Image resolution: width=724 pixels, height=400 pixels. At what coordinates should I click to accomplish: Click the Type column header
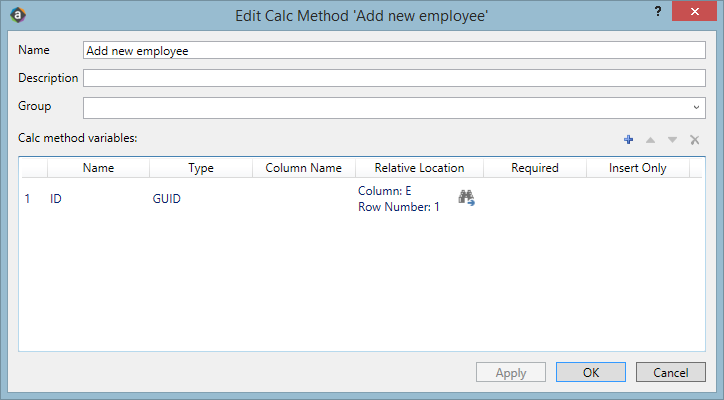pos(201,168)
